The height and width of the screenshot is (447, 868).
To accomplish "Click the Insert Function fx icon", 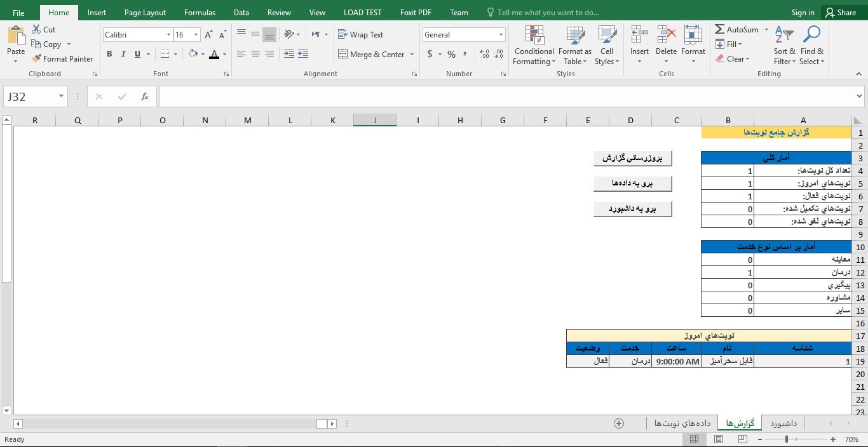I will click(145, 97).
